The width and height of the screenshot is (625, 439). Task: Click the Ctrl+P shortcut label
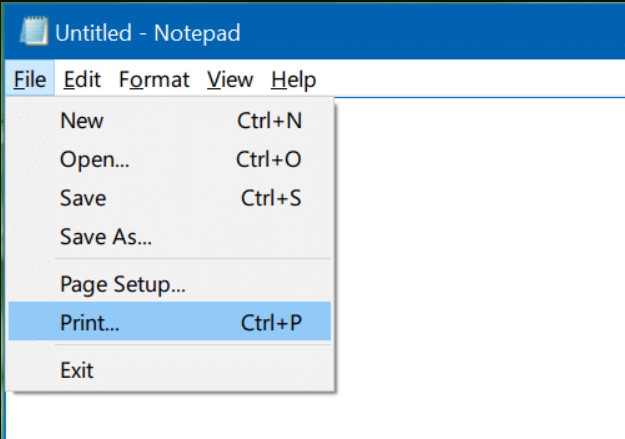pyautogui.click(x=271, y=323)
